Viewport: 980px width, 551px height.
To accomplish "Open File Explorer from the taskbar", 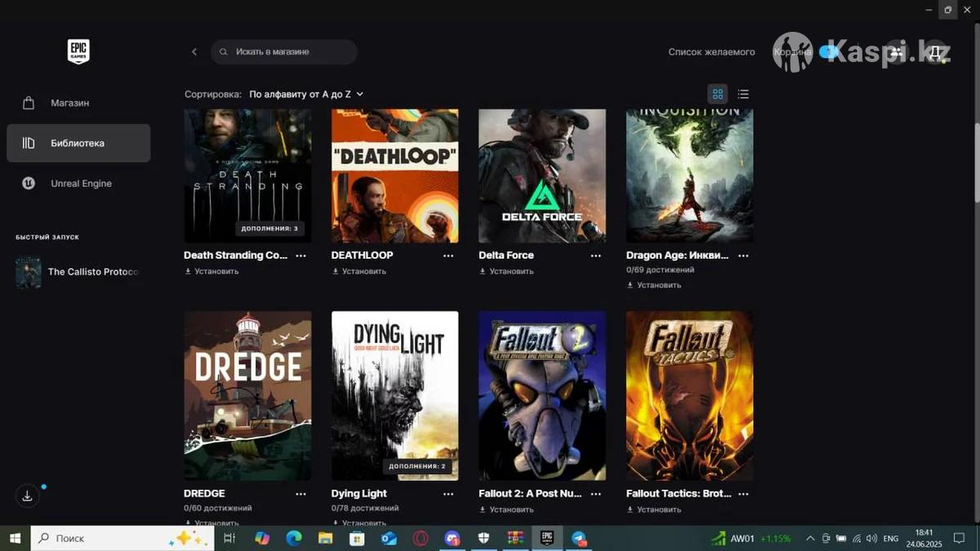I will (x=325, y=538).
